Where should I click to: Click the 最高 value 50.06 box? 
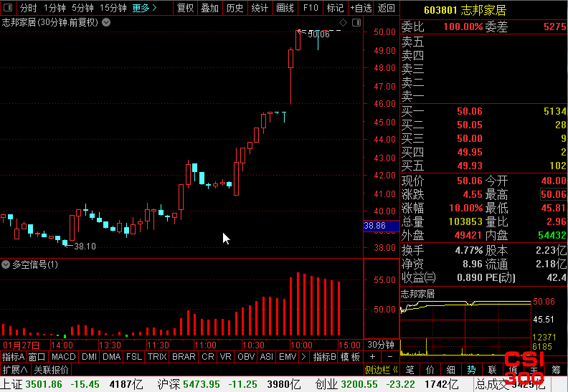point(553,194)
